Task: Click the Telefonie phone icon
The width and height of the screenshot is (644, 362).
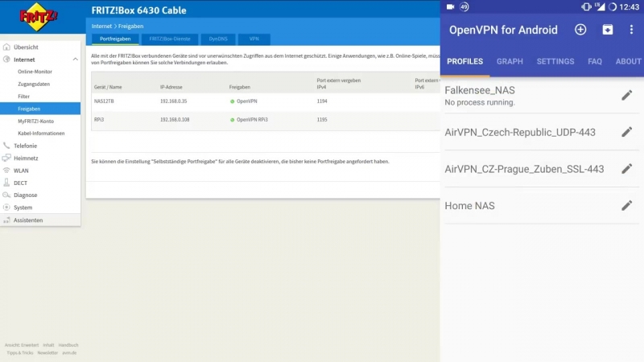Action: (x=6, y=146)
